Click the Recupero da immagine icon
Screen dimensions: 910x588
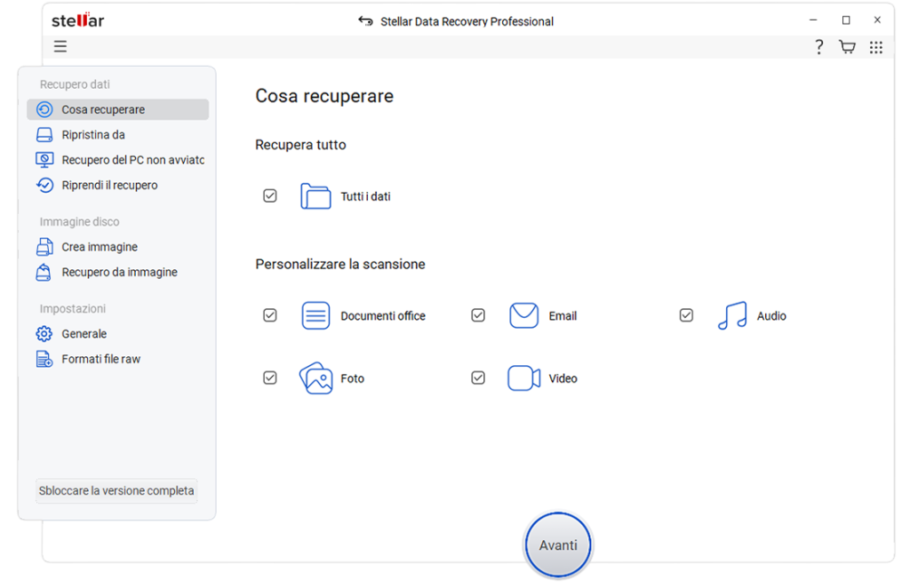point(44,272)
